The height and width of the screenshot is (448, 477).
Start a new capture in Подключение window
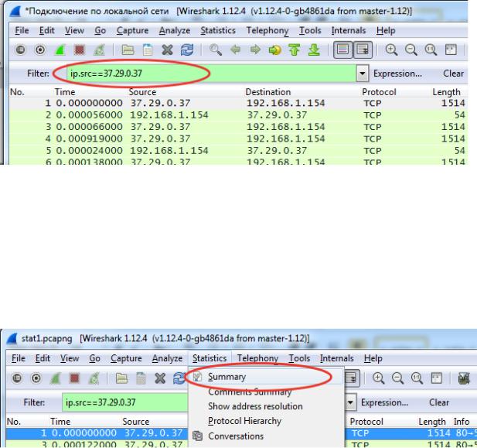tap(60, 50)
